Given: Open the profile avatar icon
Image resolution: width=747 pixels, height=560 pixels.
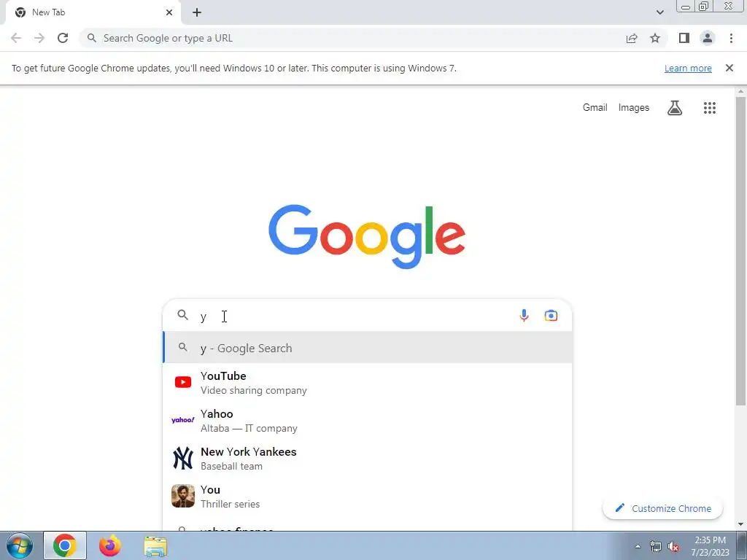Looking at the screenshot, I should tap(708, 38).
